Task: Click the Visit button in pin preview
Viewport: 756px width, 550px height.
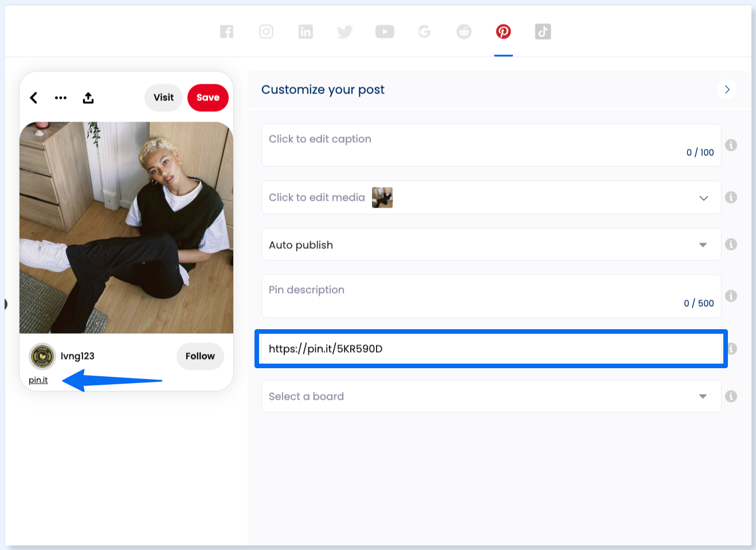Action: (x=163, y=97)
